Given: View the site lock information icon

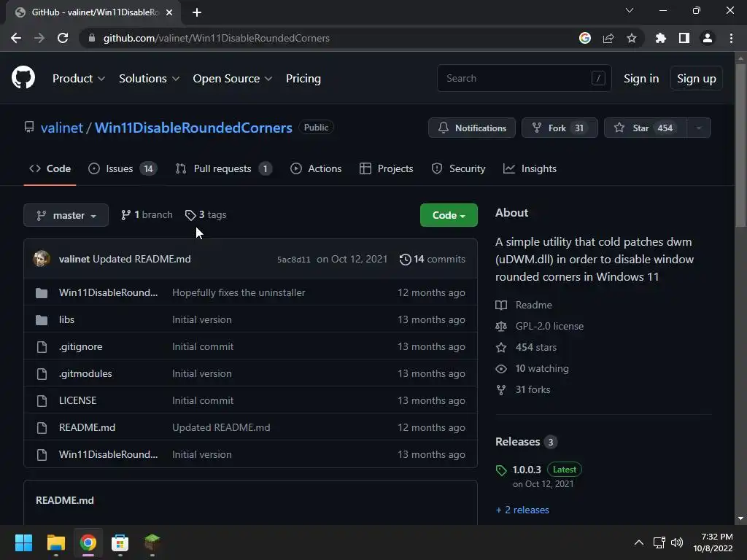Looking at the screenshot, I should coord(92,38).
